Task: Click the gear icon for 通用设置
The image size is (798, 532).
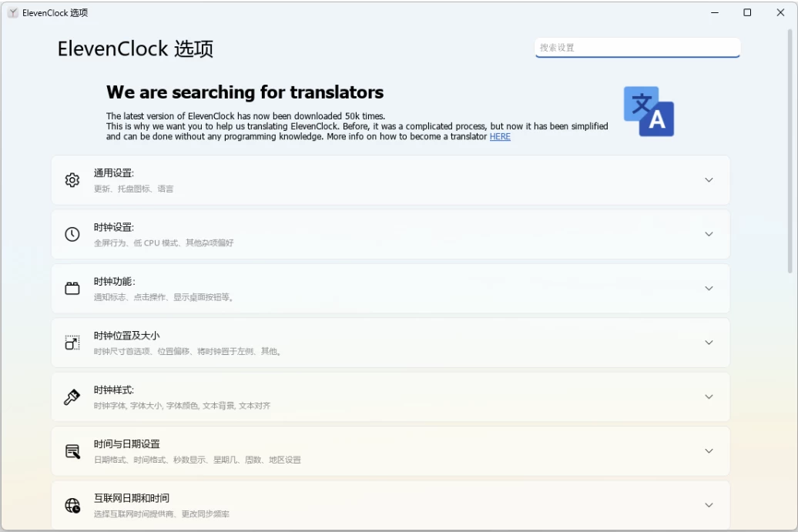Action: tap(72, 180)
